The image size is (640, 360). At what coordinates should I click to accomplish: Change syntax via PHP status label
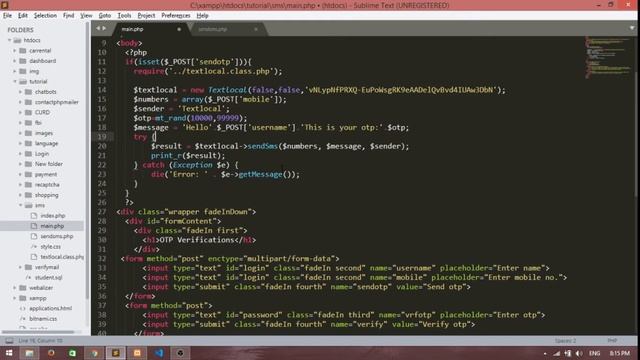pyautogui.click(x=612, y=340)
